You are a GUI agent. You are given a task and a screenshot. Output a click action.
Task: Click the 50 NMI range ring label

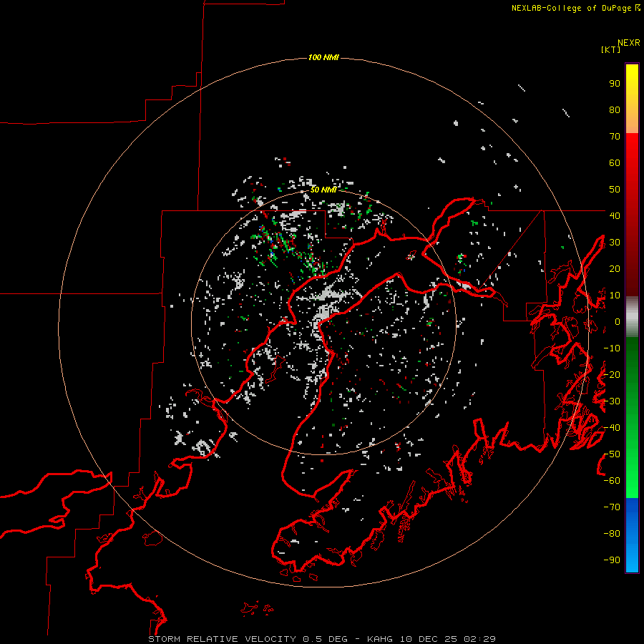click(323, 190)
